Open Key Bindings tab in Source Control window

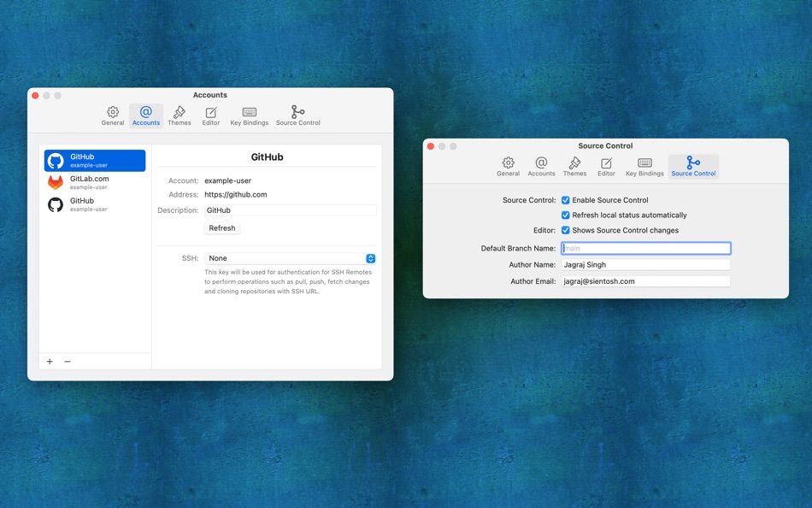pyautogui.click(x=644, y=167)
